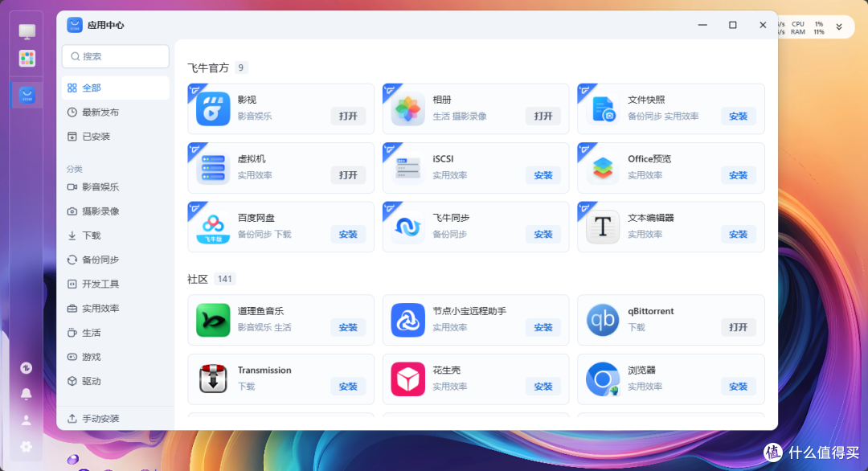Viewport: 868px width, 471px height.
Task: Click the 花生壳 pink cube icon
Action: point(408,379)
